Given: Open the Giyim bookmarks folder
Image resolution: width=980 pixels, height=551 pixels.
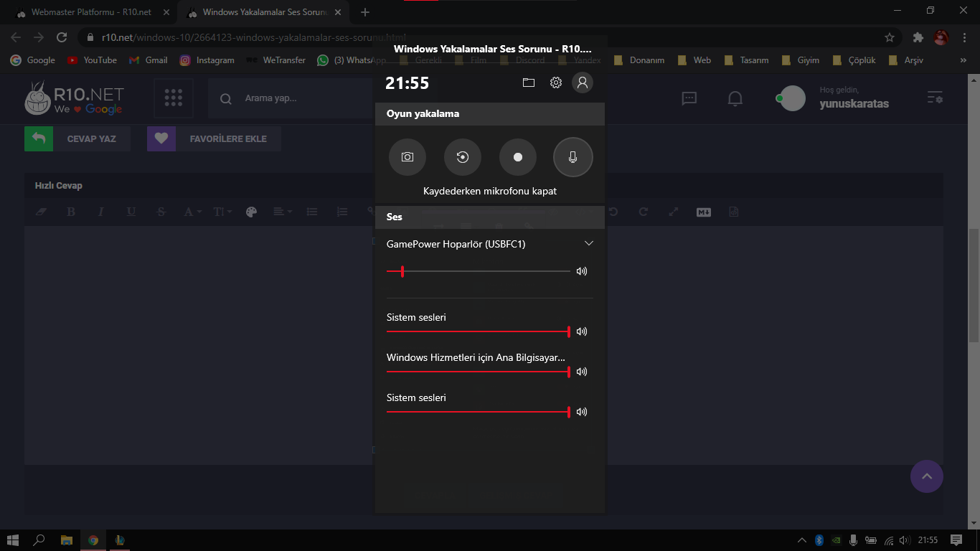Looking at the screenshot, I should (801, 60).
